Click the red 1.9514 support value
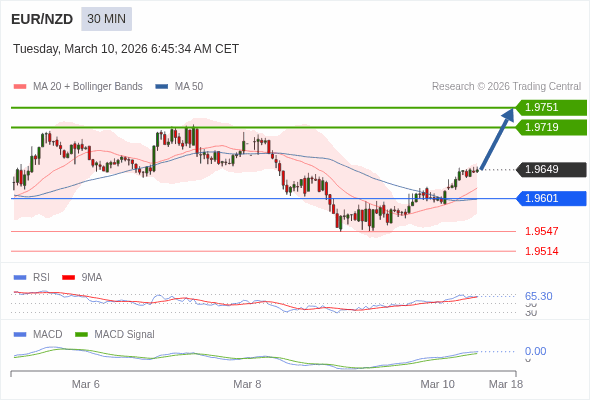 click(x=541, y=251)
